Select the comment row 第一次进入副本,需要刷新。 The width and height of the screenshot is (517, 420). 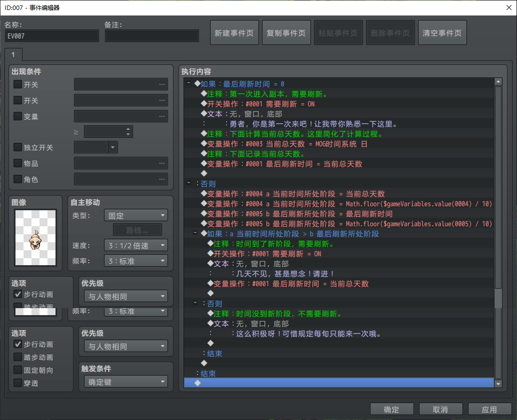click(339, 94)
